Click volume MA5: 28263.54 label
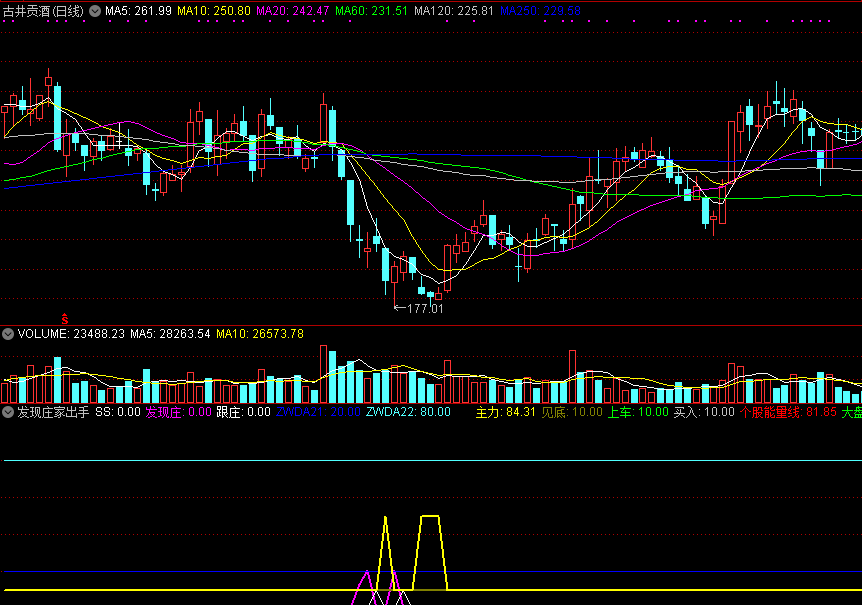This screenshot has height=605, width=862. [x=170, y=334]
